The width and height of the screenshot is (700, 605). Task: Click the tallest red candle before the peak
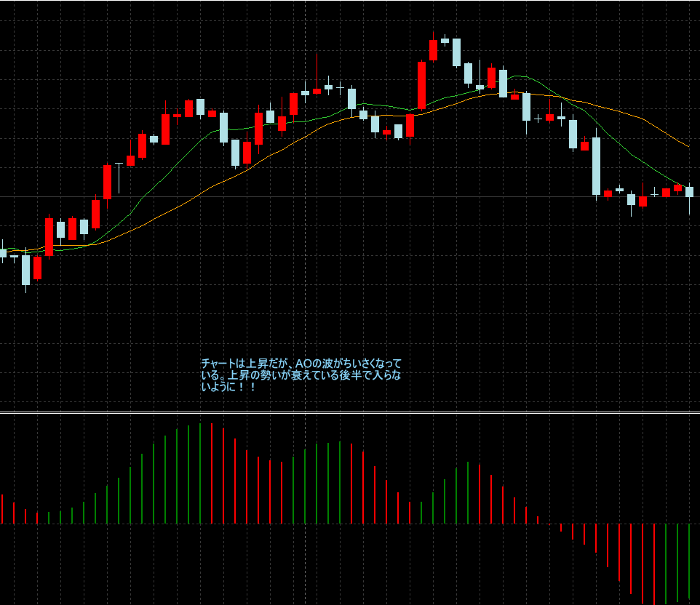click(x=421, y=87)
